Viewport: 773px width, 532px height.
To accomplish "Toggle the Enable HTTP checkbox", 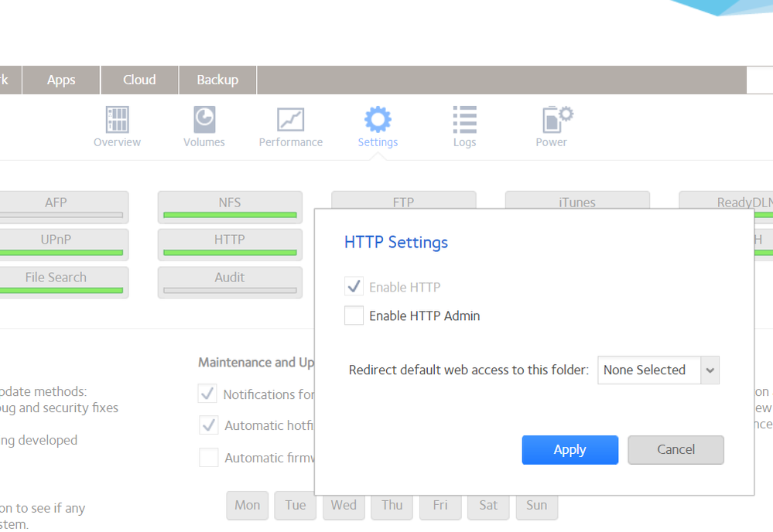I will tap(354, 287).
